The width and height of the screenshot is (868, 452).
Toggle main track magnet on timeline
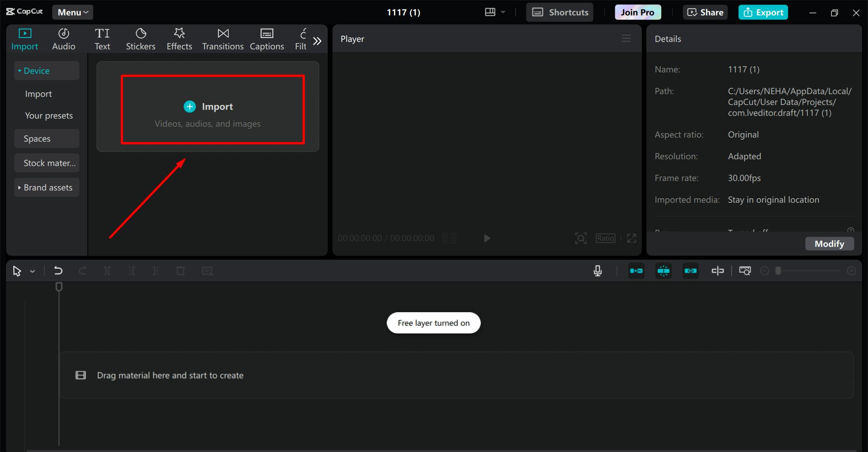click(636, 271)
